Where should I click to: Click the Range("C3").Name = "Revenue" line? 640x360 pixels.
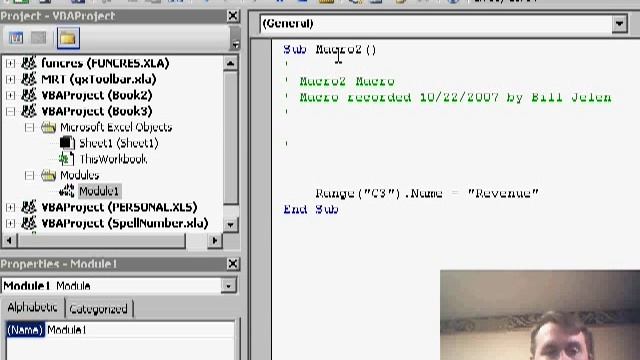tap(427, 193)
